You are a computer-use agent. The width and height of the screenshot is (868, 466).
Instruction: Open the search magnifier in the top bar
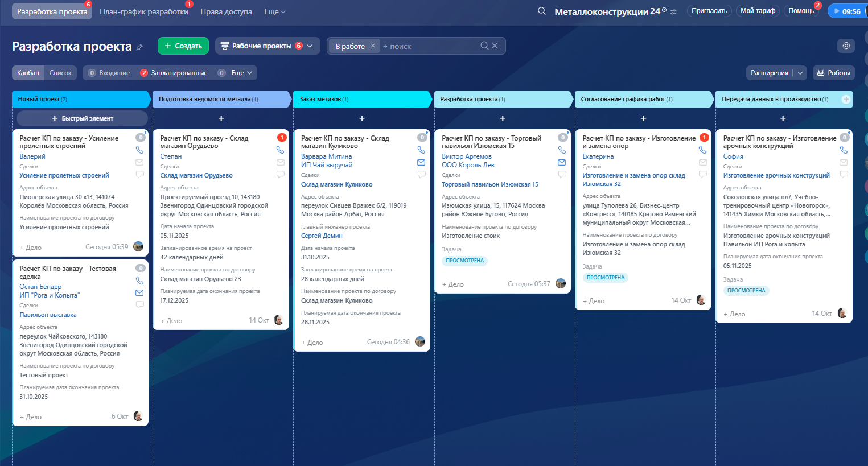click(x=542, y=11)
